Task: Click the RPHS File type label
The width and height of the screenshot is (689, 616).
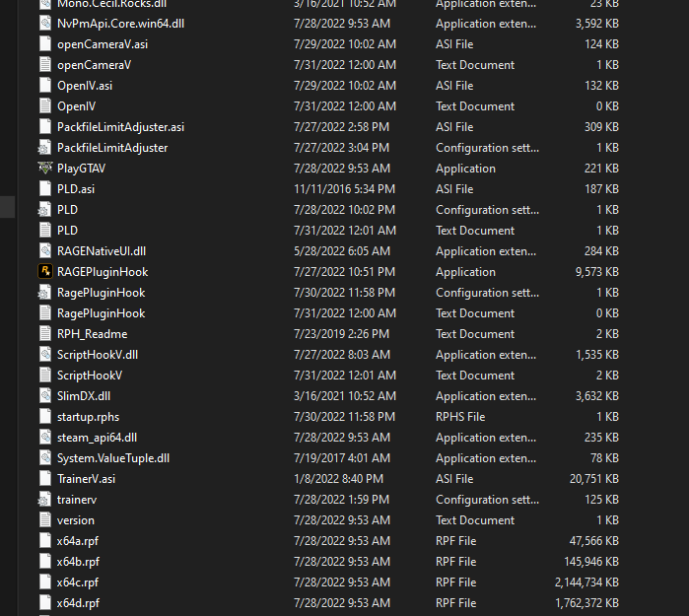Action: tap(460, 417)
